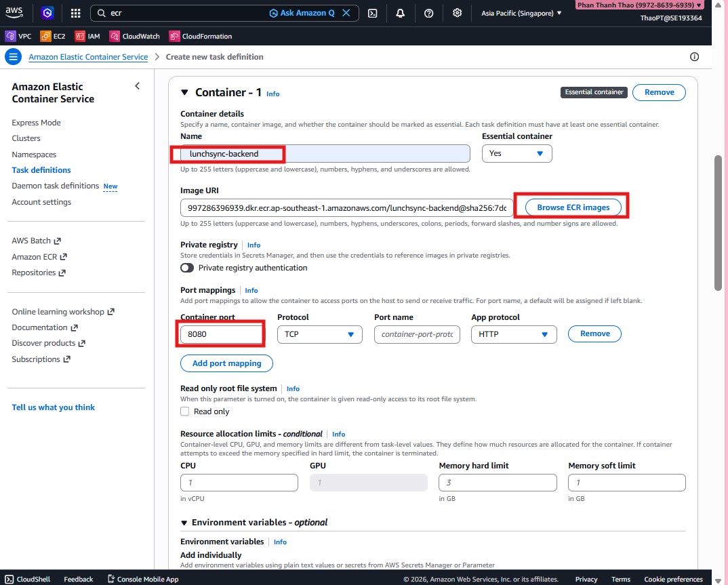This screenshot has width=728, height=585.
Task: Open the Essential container dropdown
Action: [x=517, y=153]
